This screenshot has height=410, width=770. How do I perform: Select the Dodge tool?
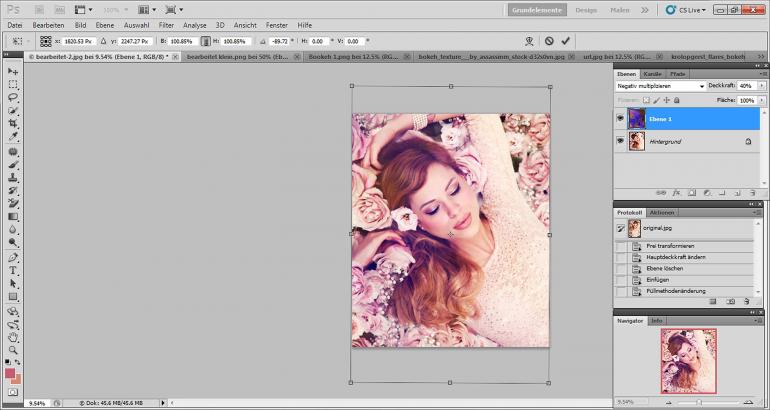point(13,243)
